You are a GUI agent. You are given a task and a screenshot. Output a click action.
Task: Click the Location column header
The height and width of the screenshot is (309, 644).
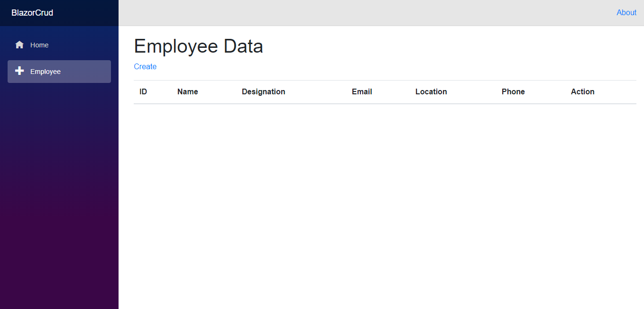(x=431, y=92)
